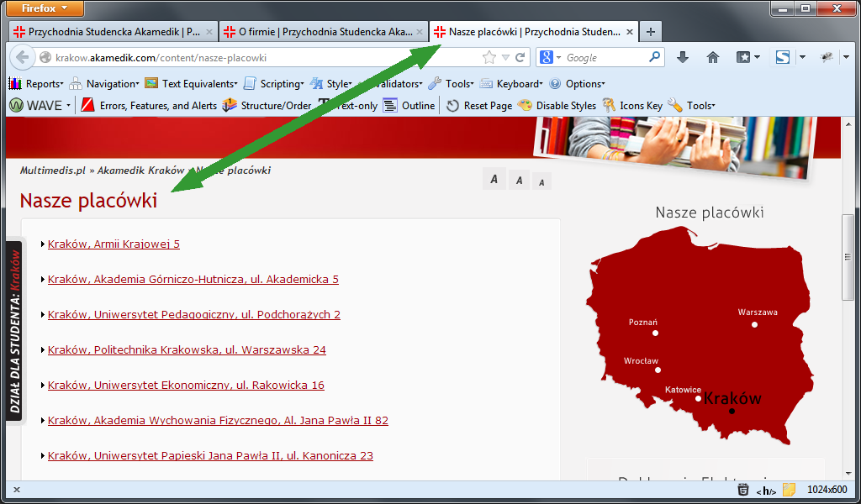The image size is (861, 504).
Task: Open the Downloads arrow icon
Action: click(x=683, y=57)
